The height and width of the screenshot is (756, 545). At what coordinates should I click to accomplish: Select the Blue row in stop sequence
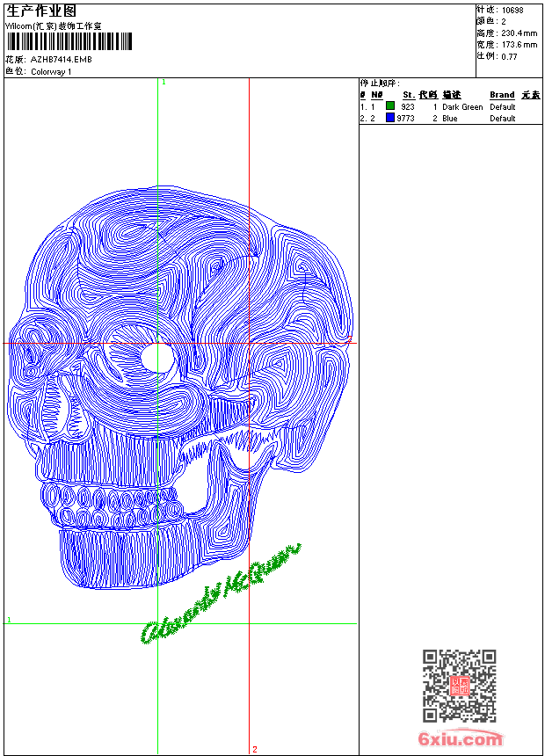pos(450,118)
